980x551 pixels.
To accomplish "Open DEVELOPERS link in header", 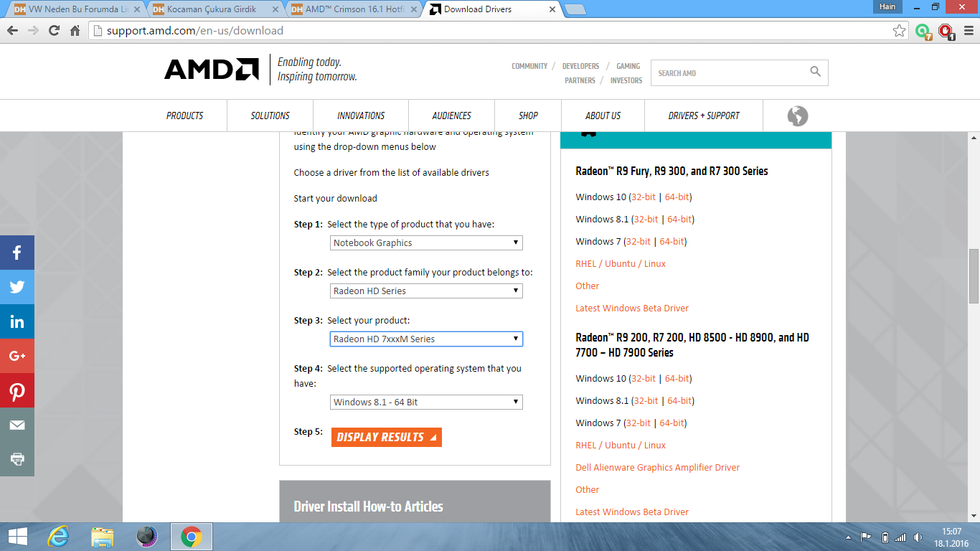I will tap(580, 66).
